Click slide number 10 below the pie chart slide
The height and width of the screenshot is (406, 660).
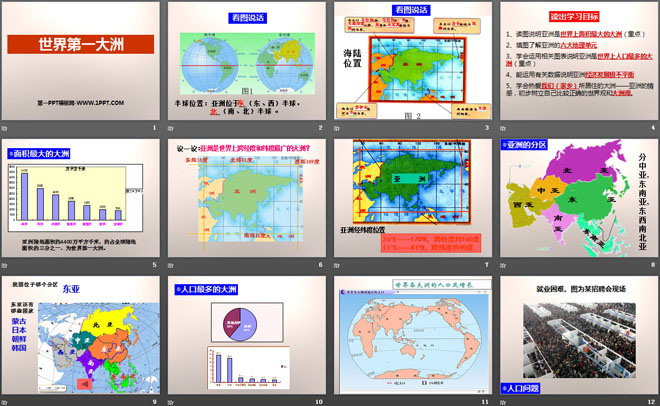pyautogui.click(x=319, y=402)
